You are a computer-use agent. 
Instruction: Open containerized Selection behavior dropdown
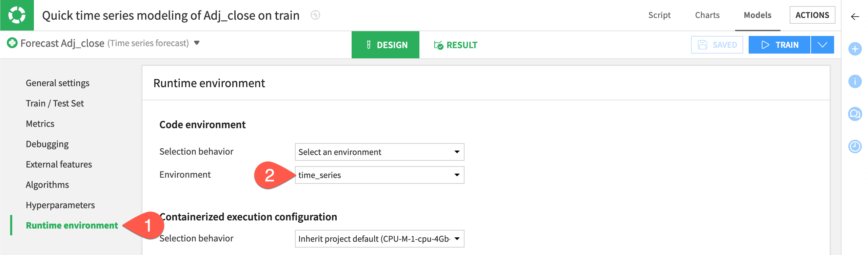(379, 239)
